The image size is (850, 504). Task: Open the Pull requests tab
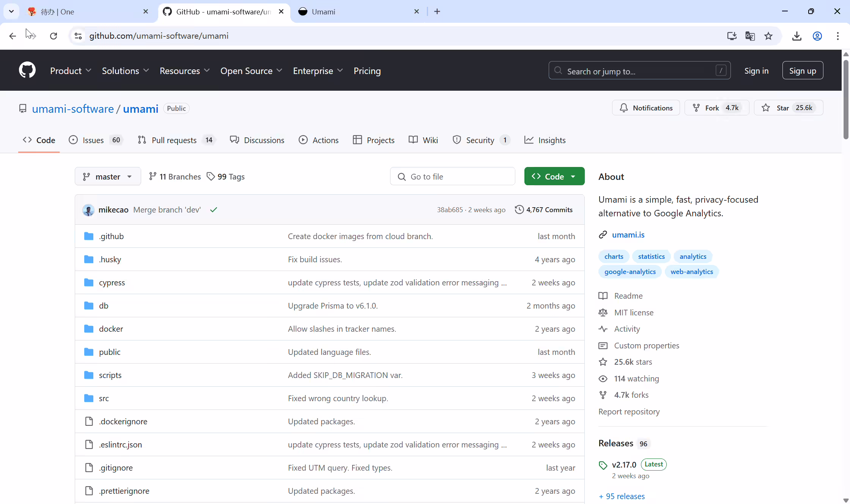point(177,140)
